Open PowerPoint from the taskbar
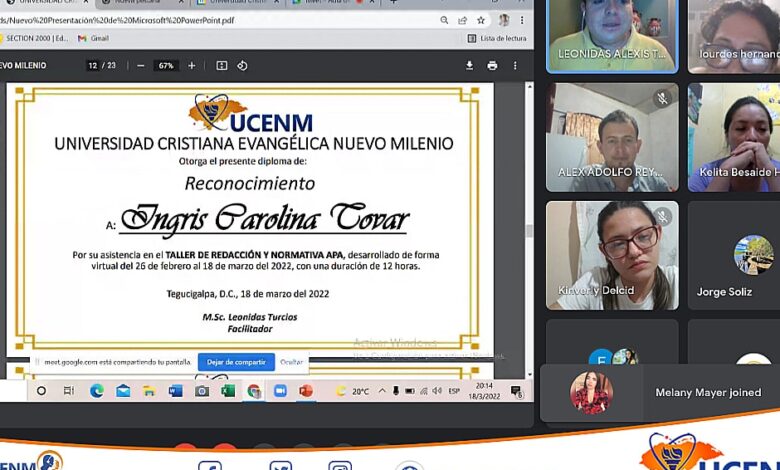 pos(306,391)
